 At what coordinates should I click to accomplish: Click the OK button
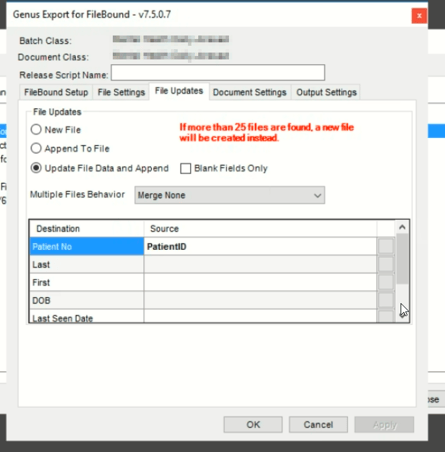pyautogui.click(x=253, y=425)
